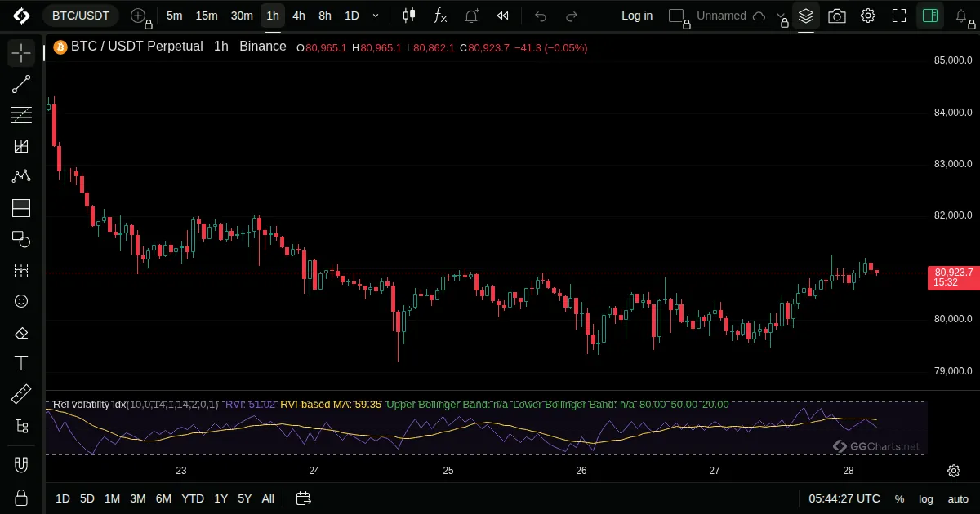Screen dimensions: 980x514
Task: Switch to the 15m timeframe
Action: (x=207, y=16)
